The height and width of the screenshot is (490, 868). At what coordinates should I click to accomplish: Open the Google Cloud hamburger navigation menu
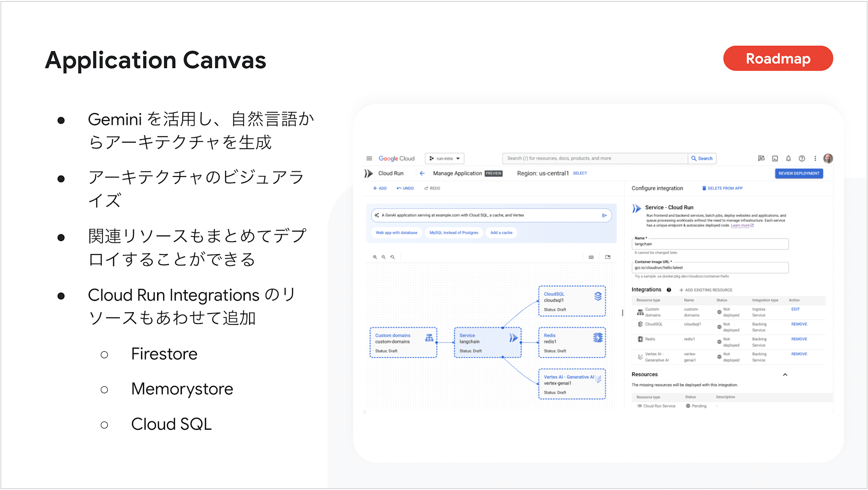coord(369,159)
